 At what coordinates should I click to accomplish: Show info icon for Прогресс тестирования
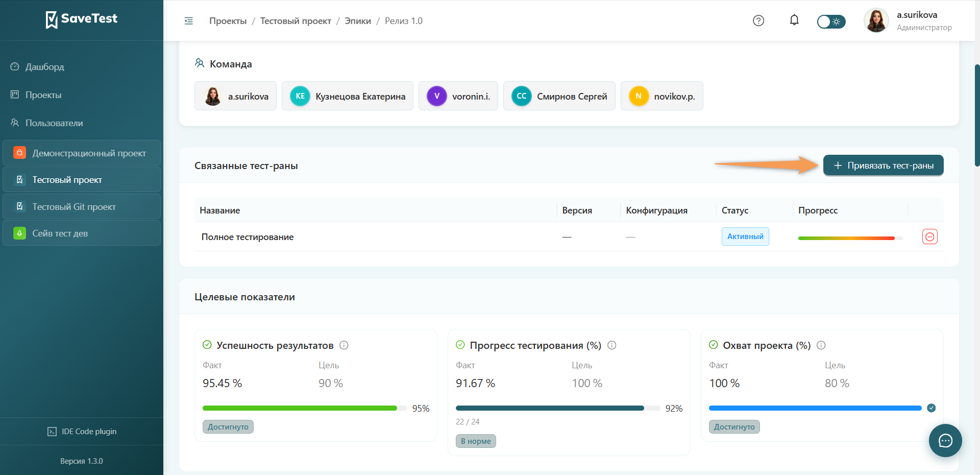pyautogui.click(x=612, y=345)
